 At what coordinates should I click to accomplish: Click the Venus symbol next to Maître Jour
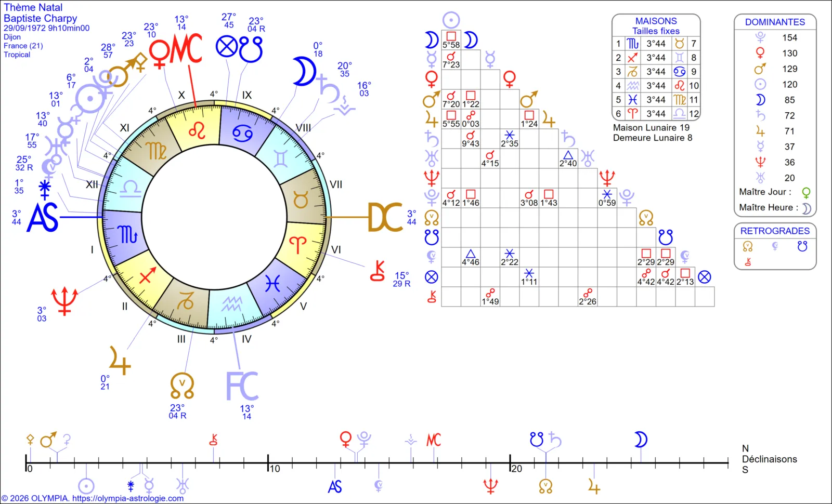point(806,193)
